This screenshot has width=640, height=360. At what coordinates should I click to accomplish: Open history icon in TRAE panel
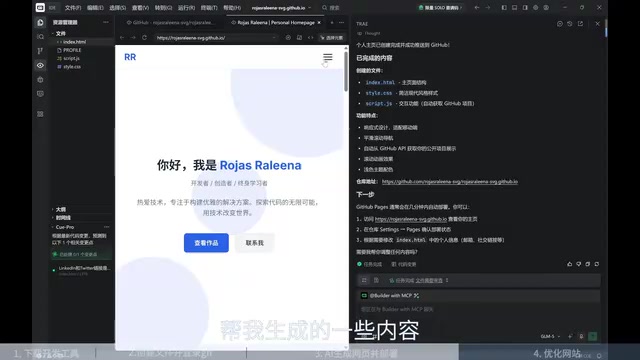(570, 24)
